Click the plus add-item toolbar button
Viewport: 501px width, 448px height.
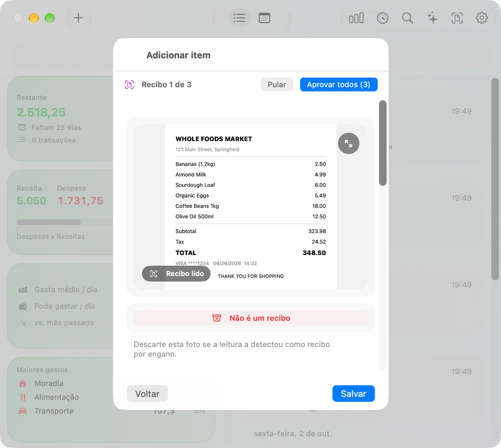pyautogui.click(x=78, y=18)
